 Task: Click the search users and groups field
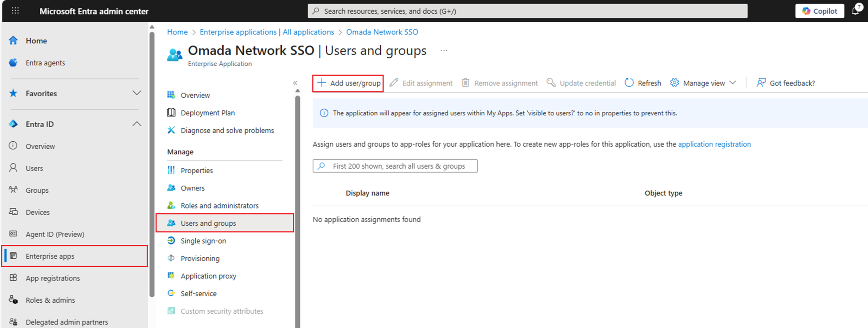[395, 166]
